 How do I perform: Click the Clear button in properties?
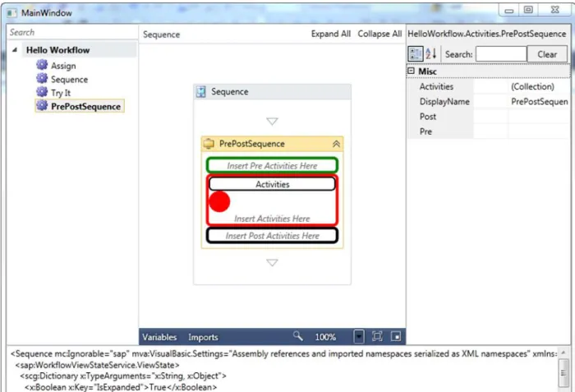tap(547, 54)
